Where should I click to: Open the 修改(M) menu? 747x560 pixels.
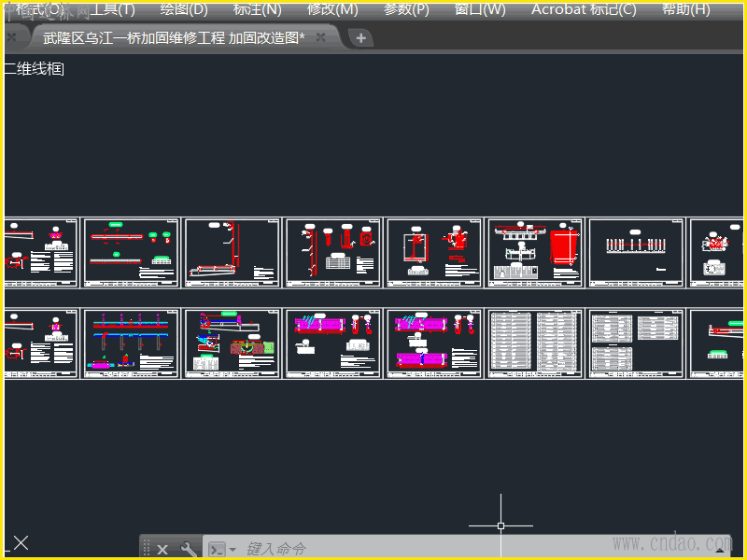pos(332,9)
